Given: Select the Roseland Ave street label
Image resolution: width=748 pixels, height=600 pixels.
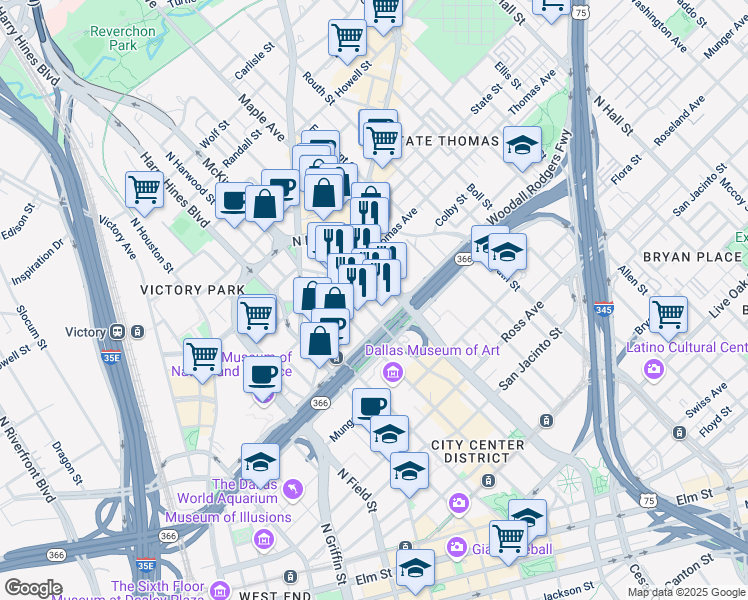Looking at the screenshot, I should pos(679,121).
